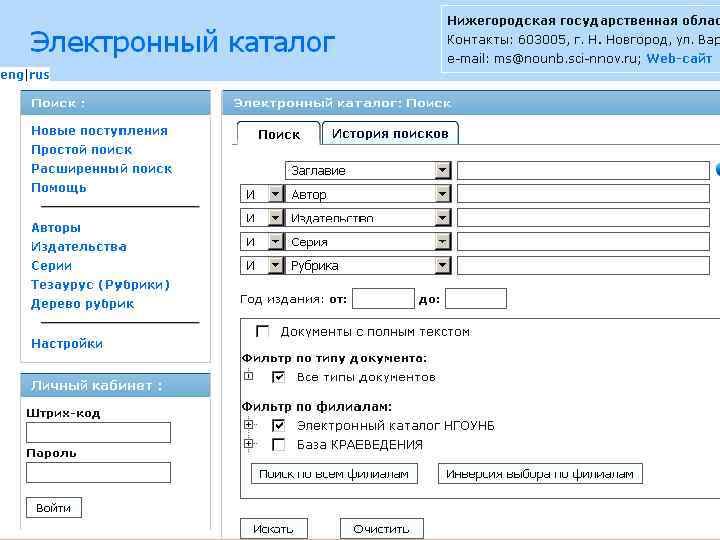Switch to История поисков tab

390,133
